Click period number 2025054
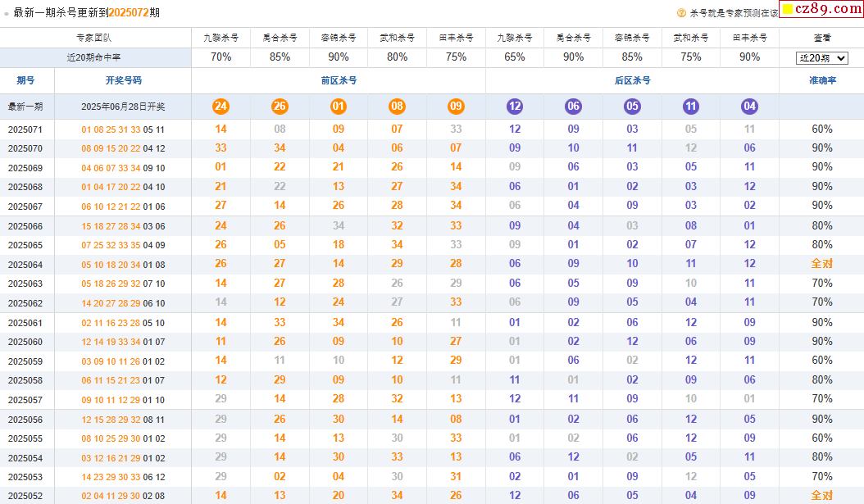The height and width of the screenshot is (504, 864). click(x=25, y=458)
